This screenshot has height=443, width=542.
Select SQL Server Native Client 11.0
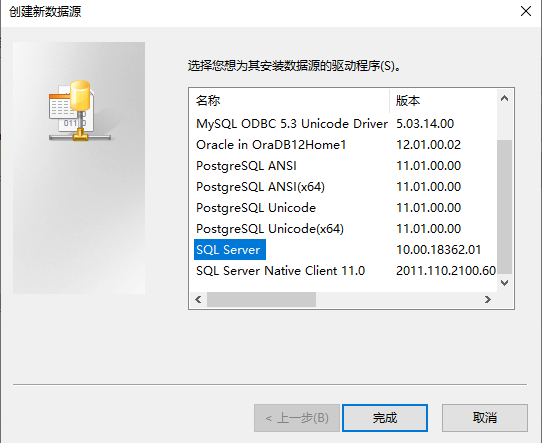(x=280, y=271)
